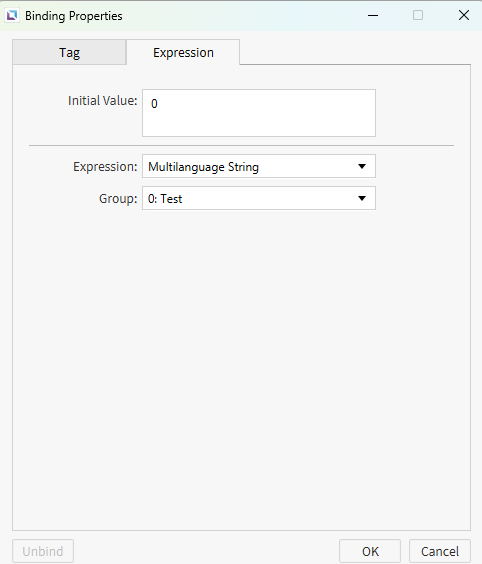Viewport: 482px width, 564px height.
Task: Expand the Expression dropdown arrow
Action: coord(362,166)
